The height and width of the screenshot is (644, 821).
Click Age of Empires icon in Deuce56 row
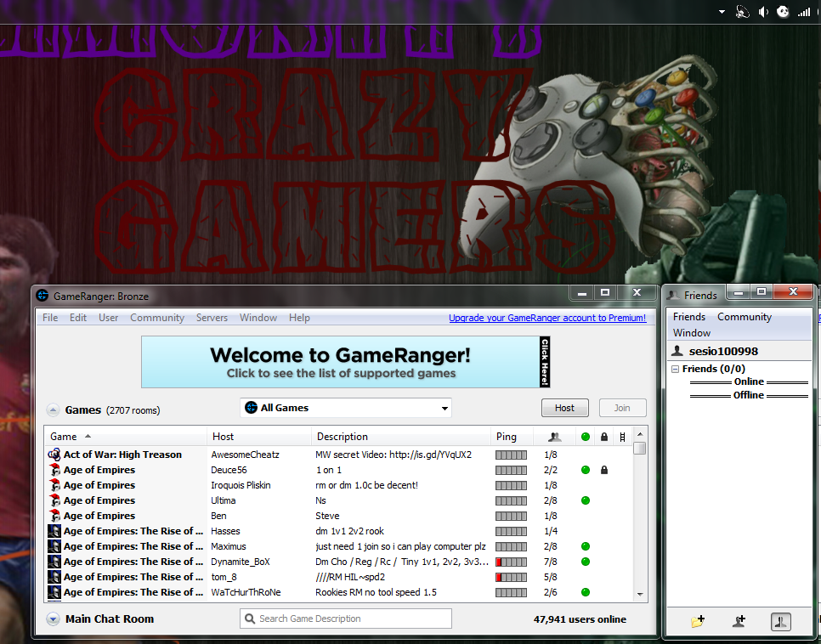tap(54, 470)
